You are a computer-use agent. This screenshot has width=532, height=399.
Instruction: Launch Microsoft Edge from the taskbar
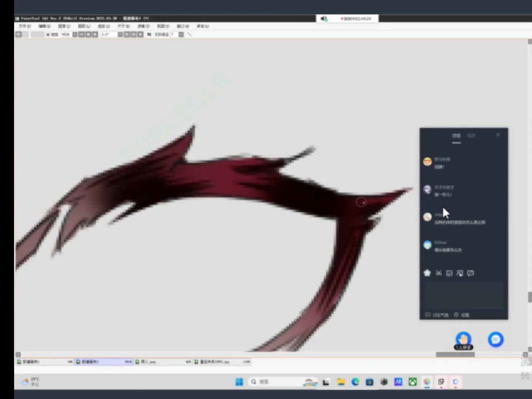[355, 382]
